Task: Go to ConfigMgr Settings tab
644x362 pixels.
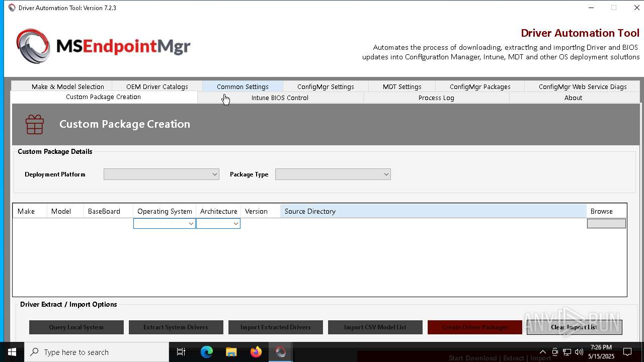Action: 326,86
